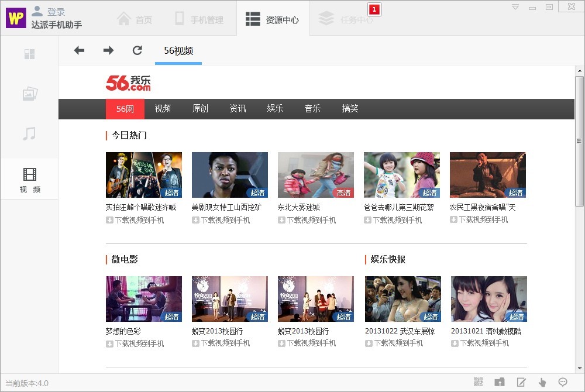This screenshot has width=585, height=392.
Task: Go forward with the right arrow
Action: click(x=108, y=50)
